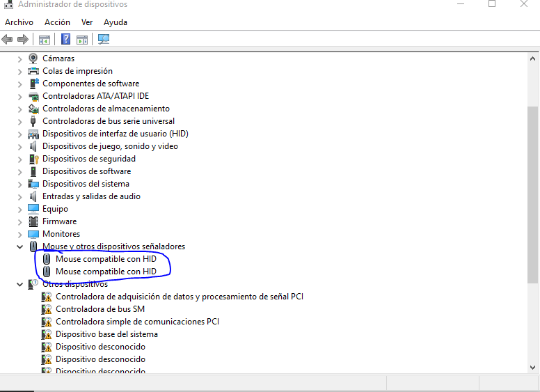Click the key icon for Dispositivos de seguridad
Screen dimensions: 540x392
(x=33, y=159)
